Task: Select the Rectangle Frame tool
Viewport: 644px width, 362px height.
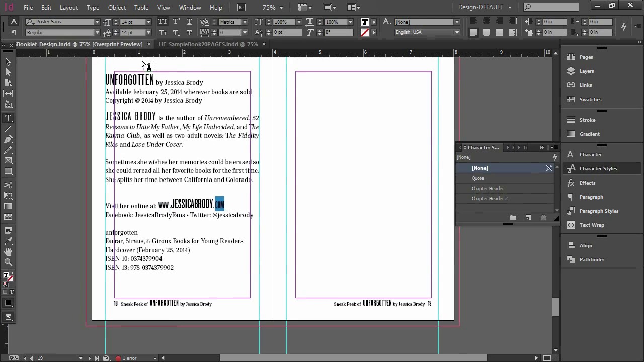Action: pos(8,161)
